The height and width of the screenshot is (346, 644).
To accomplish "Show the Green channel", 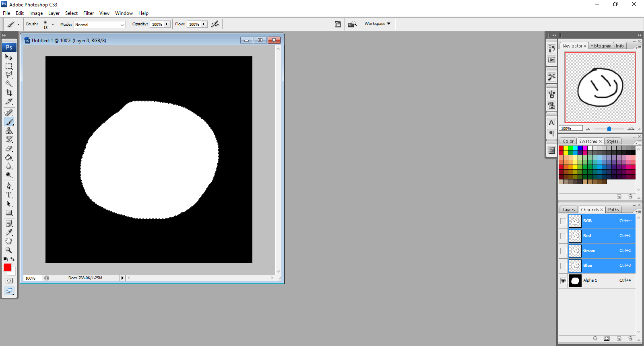I will [563, 251].
